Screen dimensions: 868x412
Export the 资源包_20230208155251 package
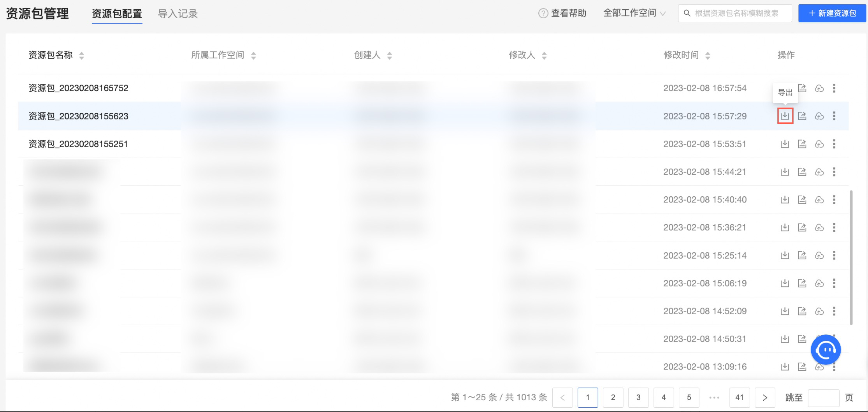(785, 144)
